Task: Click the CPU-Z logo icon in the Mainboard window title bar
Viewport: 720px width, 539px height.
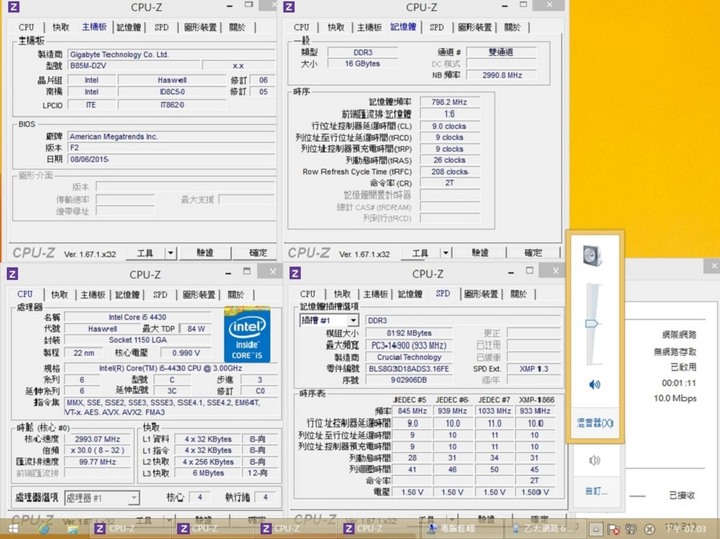Action: 14,7
